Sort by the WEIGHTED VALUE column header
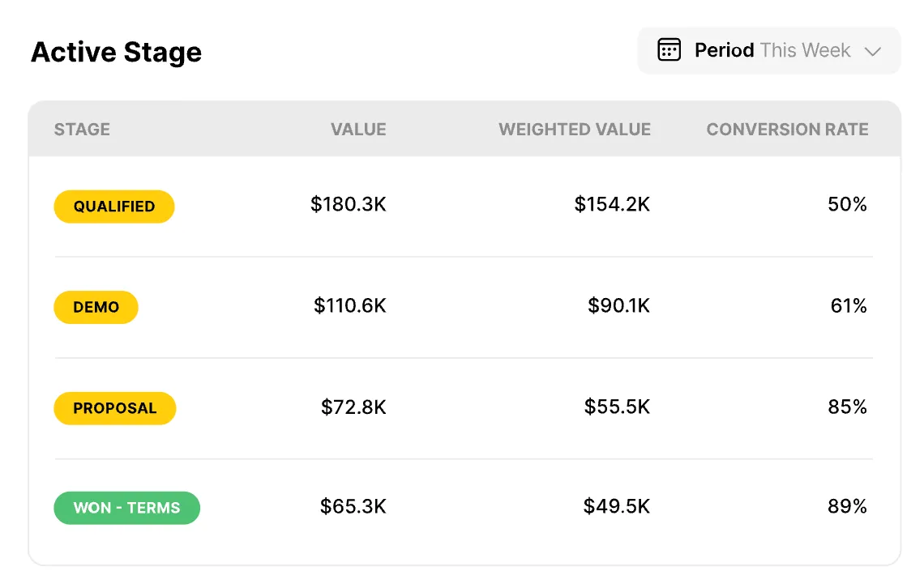924x588 pixels. tap(575, 130)
